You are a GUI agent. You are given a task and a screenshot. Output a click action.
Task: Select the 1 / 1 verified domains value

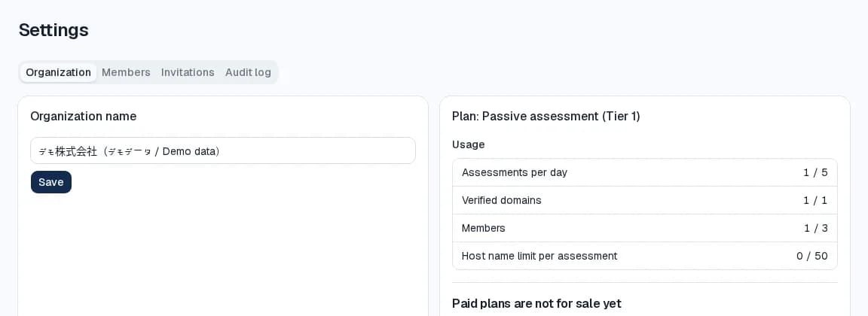click(815, 201)
